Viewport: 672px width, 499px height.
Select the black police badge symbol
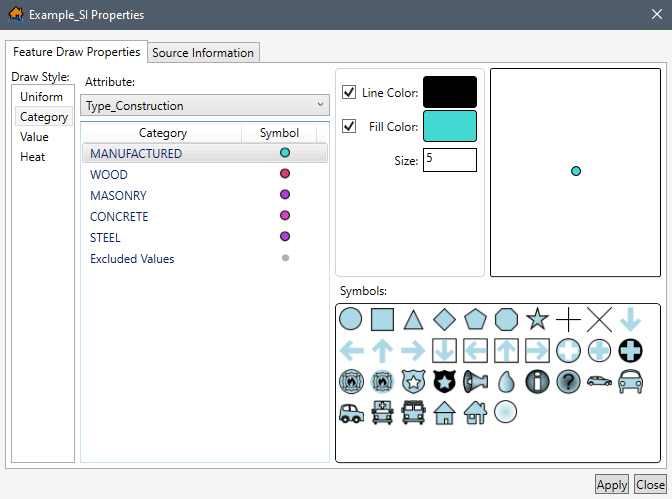tap(444, 382)
